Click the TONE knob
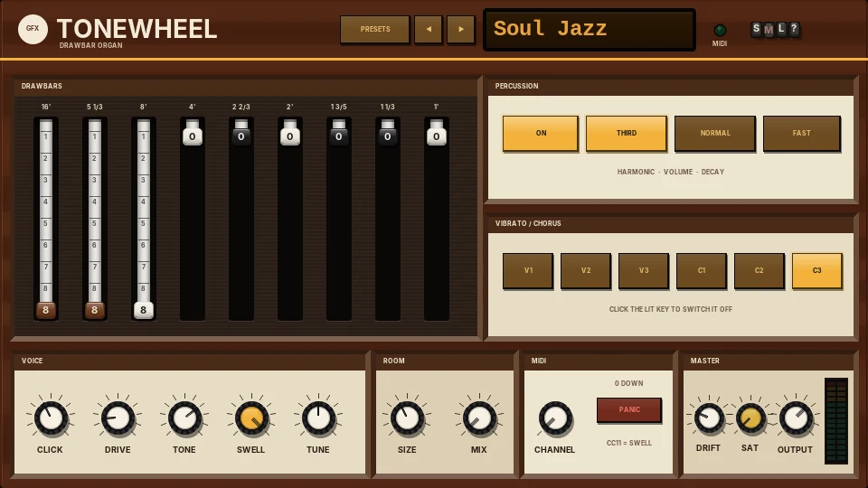 184,418
